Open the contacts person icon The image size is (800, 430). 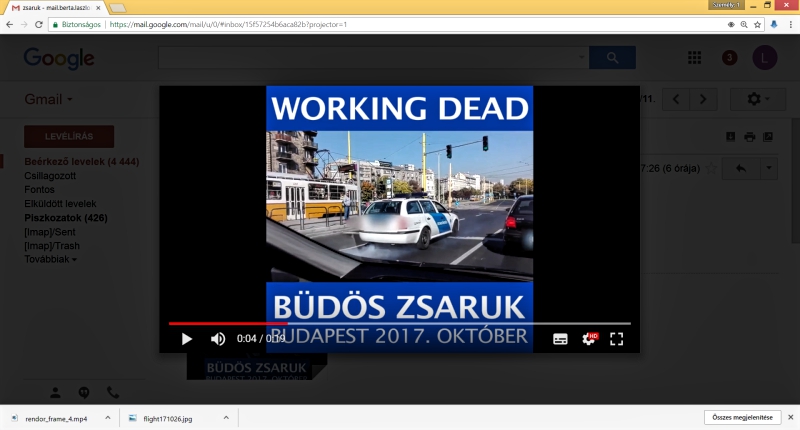point(55,393)
